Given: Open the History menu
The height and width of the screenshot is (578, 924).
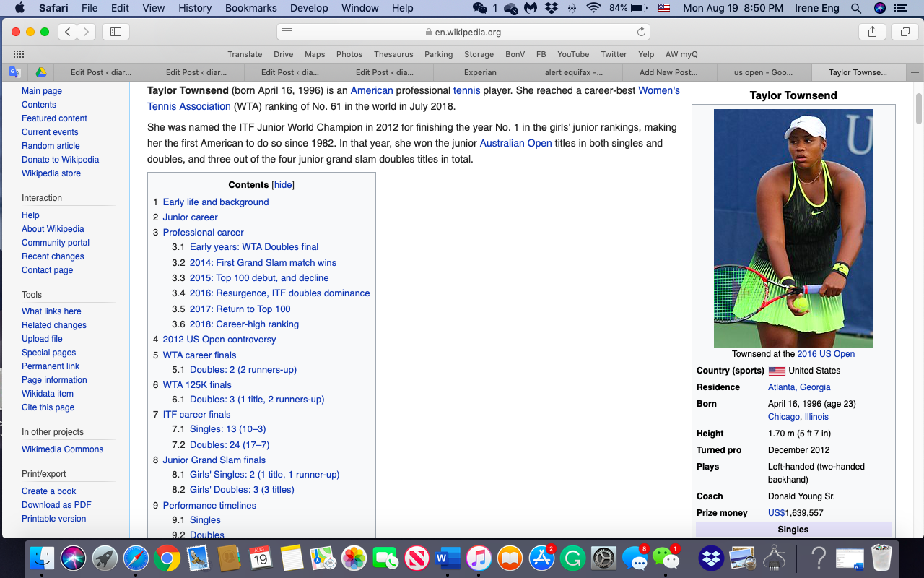Looking at the screenshot, I should coord(195,8).
